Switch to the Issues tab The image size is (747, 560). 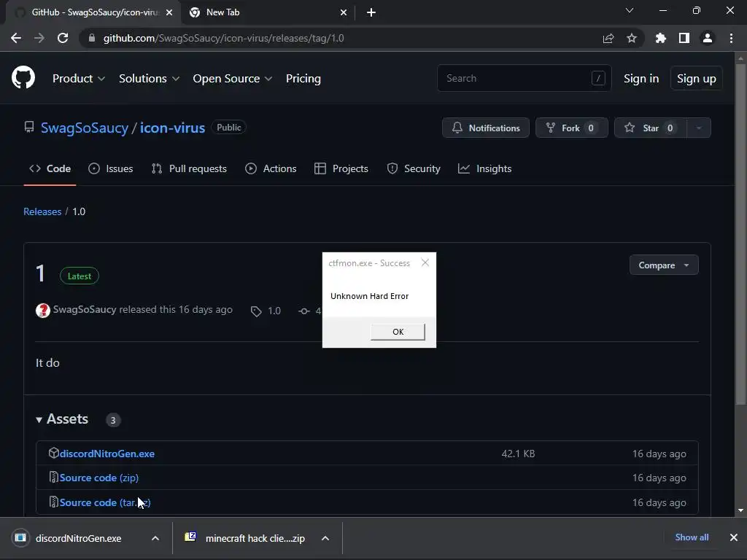point(111,168)
